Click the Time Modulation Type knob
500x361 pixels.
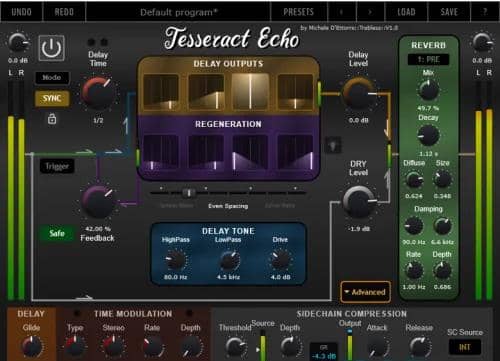pyautogui.click(x=75, y=347)
